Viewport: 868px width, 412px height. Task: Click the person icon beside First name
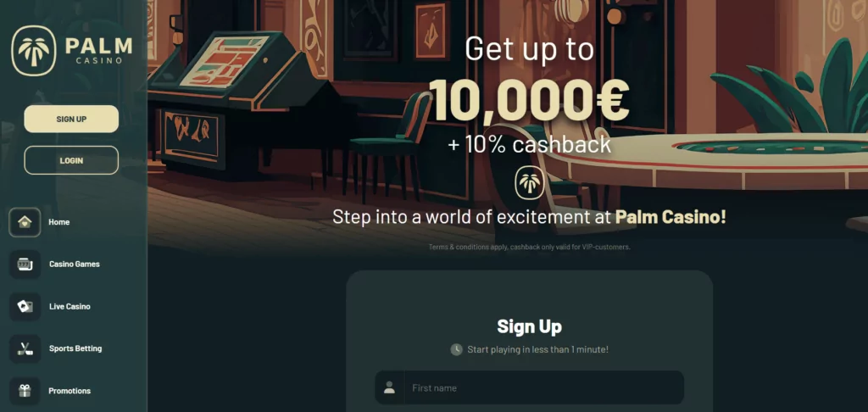coord(389,387)
